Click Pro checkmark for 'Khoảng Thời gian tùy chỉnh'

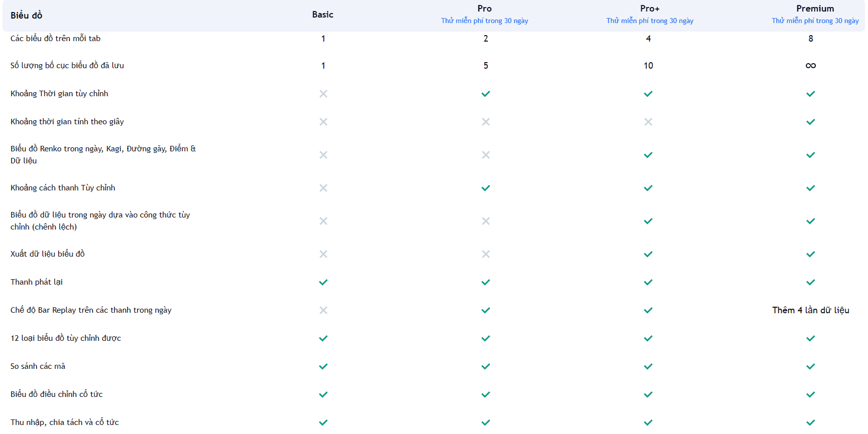tap(486, 94)
